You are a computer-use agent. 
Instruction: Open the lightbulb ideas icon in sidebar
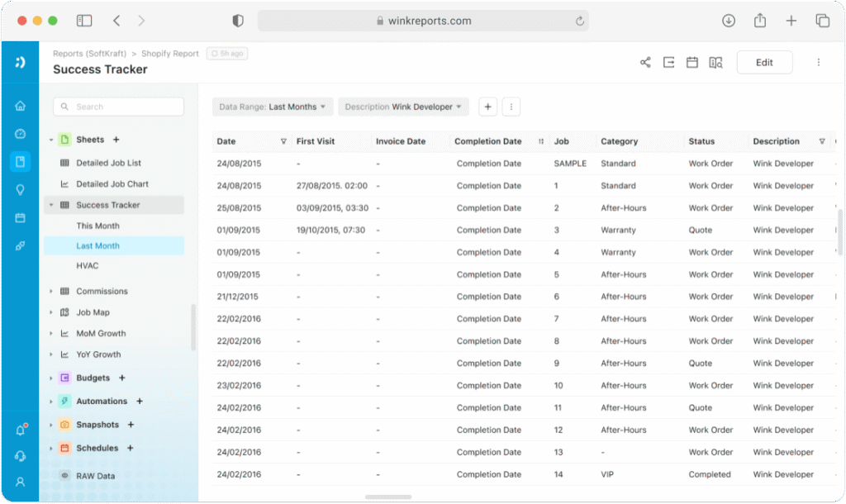coord(20,190)
